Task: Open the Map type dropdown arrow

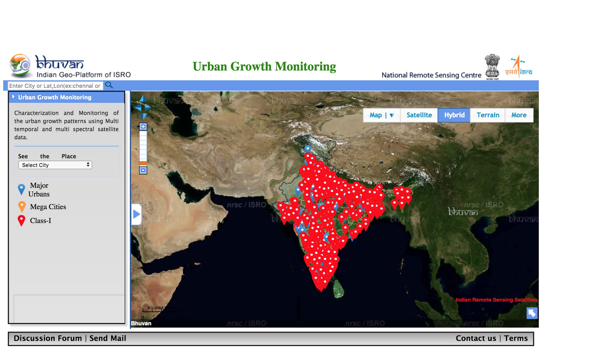Action: click(x=392, y=115)
